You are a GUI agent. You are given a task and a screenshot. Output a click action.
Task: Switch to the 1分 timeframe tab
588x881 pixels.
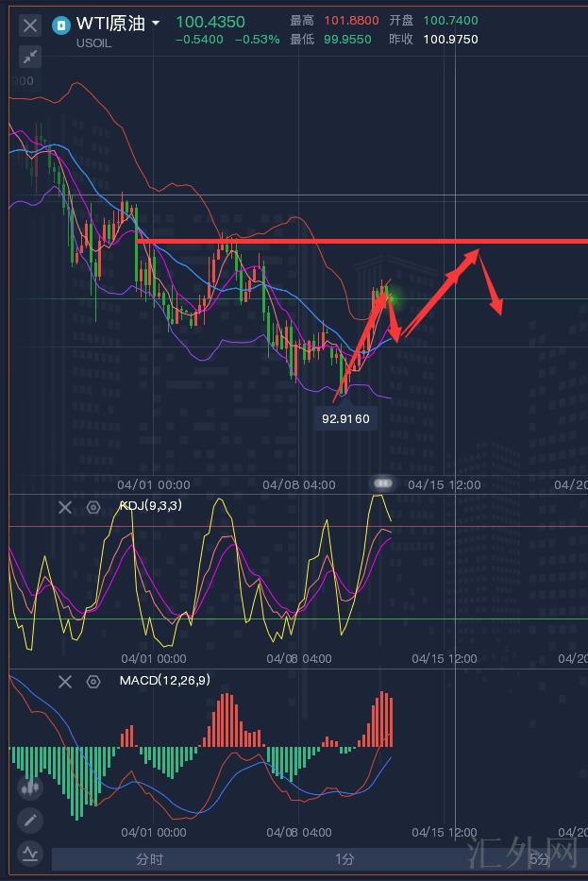point(344,859)
